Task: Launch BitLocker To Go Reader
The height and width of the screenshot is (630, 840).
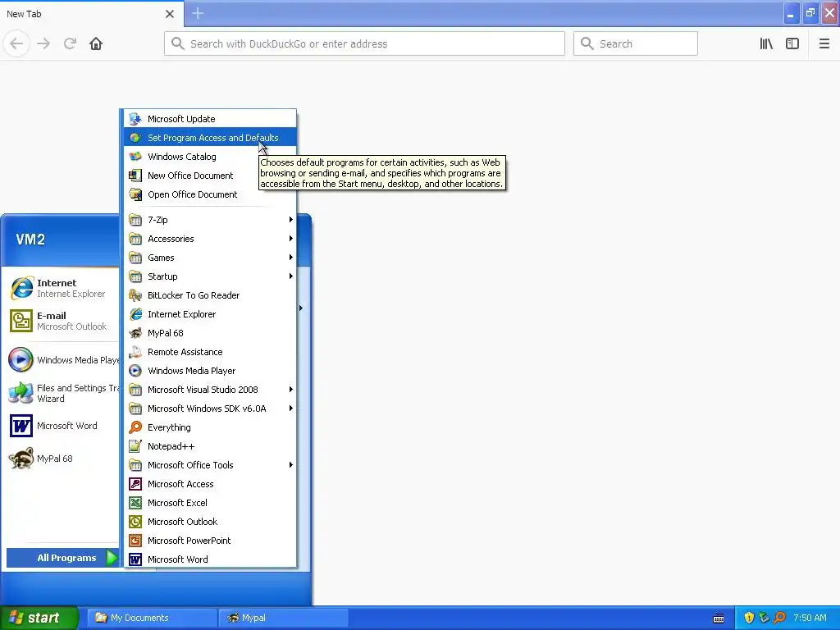Action: (210, 295)
